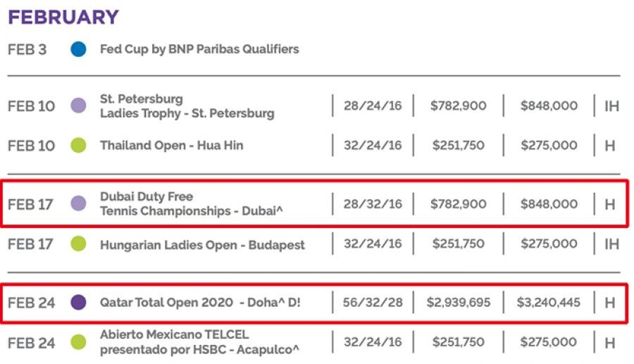634x364 pixels.
Task: Click the lavender dot for Dubai Duty Free
Action: coord(78,203)
